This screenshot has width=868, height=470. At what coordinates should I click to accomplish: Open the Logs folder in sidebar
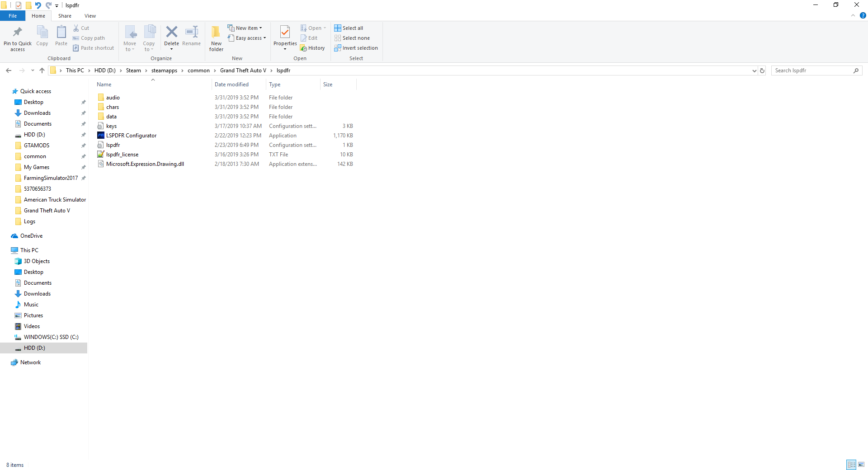29,221
